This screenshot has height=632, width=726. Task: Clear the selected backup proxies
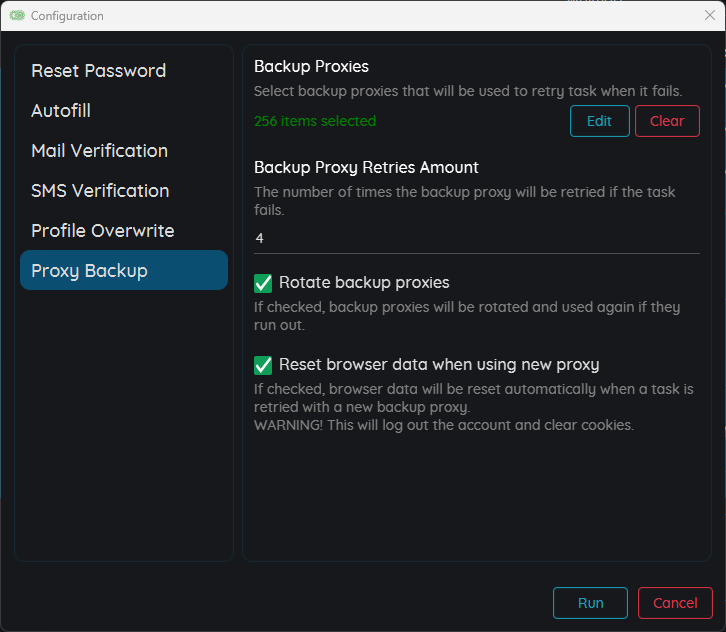coord(667,121)
